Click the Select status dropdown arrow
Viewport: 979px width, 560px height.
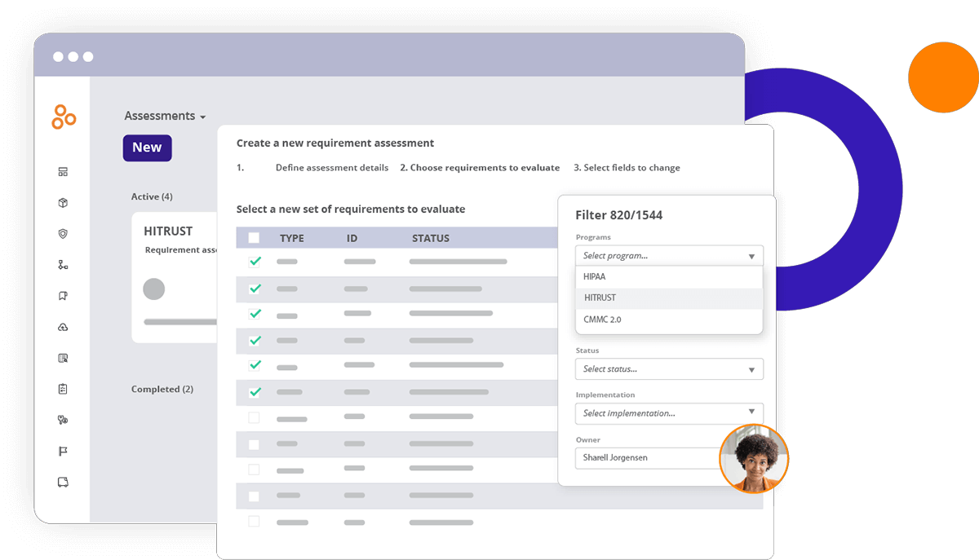click(x=751, y=369)
